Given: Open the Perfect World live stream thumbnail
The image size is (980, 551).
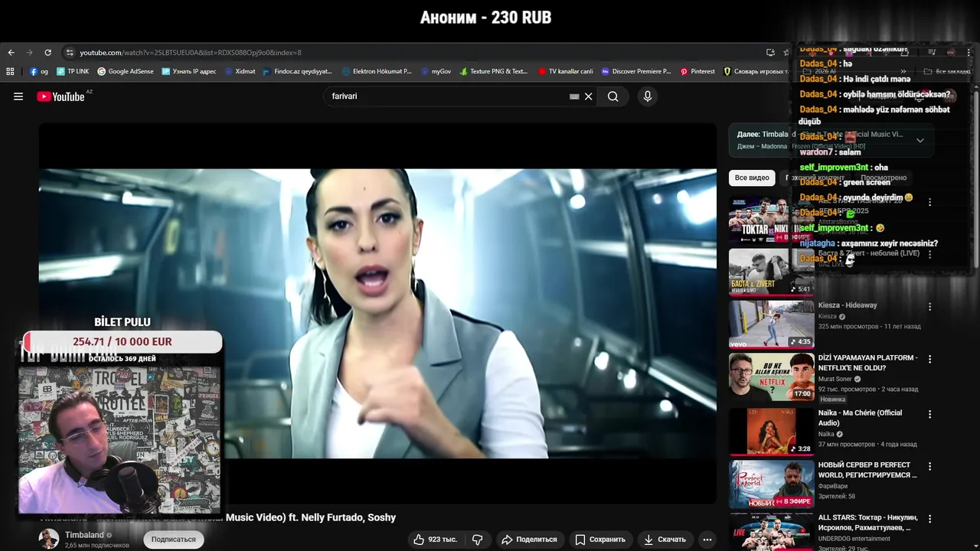Looking at the screenshot, I should (x=771, y=484).
